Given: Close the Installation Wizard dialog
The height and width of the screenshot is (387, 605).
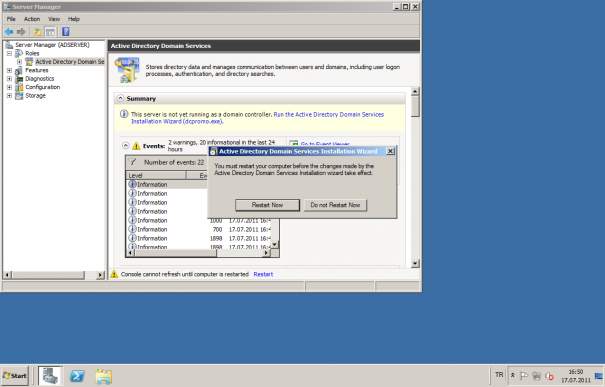Looking at the screenshot, I should (390, 151).
